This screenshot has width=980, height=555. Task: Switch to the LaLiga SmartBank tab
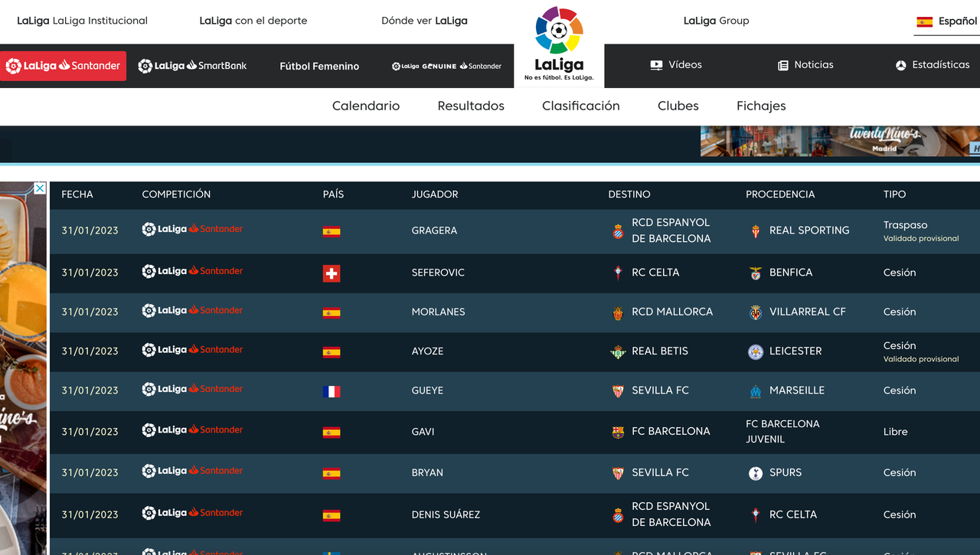coord(191,66)
